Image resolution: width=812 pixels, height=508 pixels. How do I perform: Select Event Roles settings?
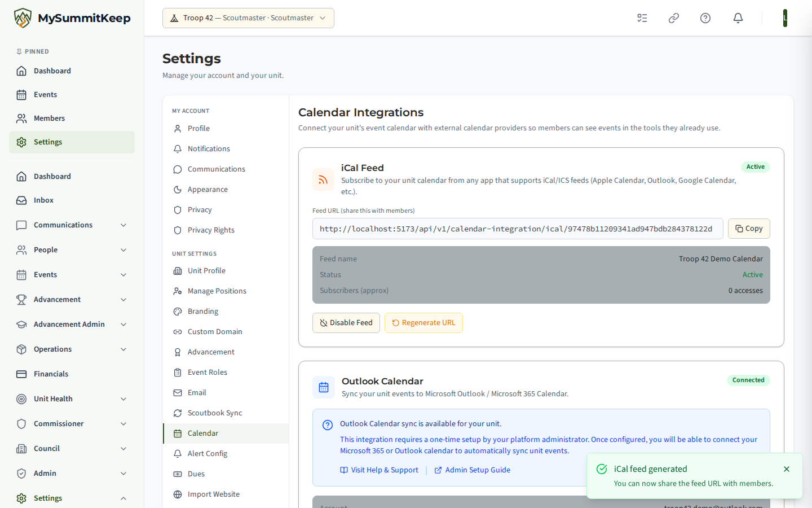226,373
